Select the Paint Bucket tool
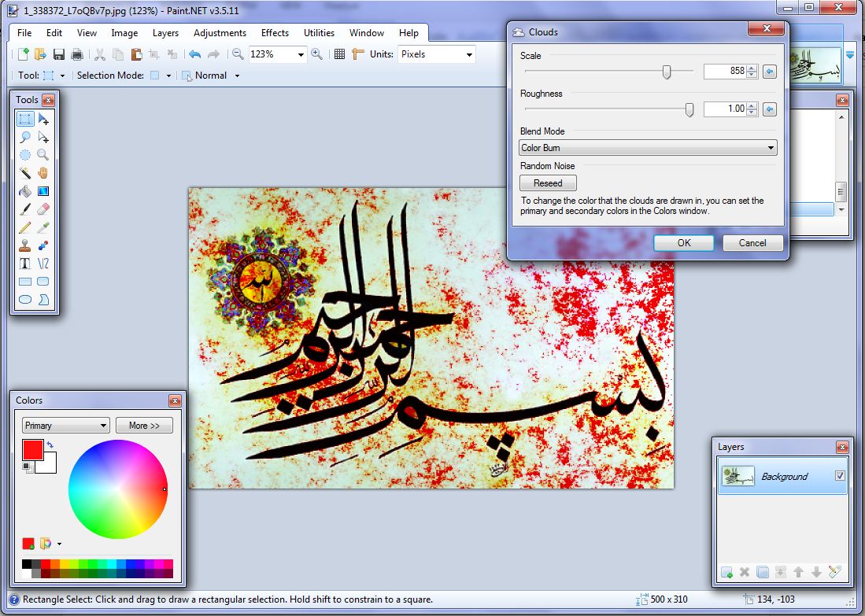 25,191
